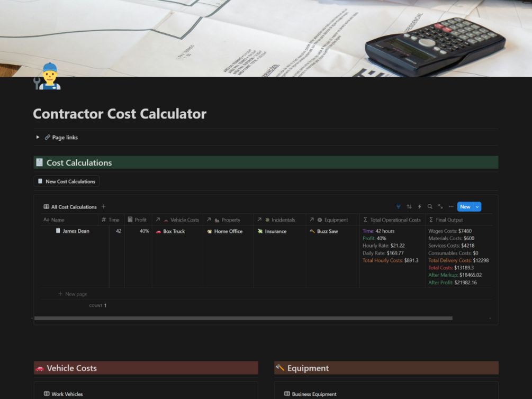This screenshot has width=532, height=399.
Task: Click the Total Delivery Costs: $12298 text
Action: tap(458, 260)
